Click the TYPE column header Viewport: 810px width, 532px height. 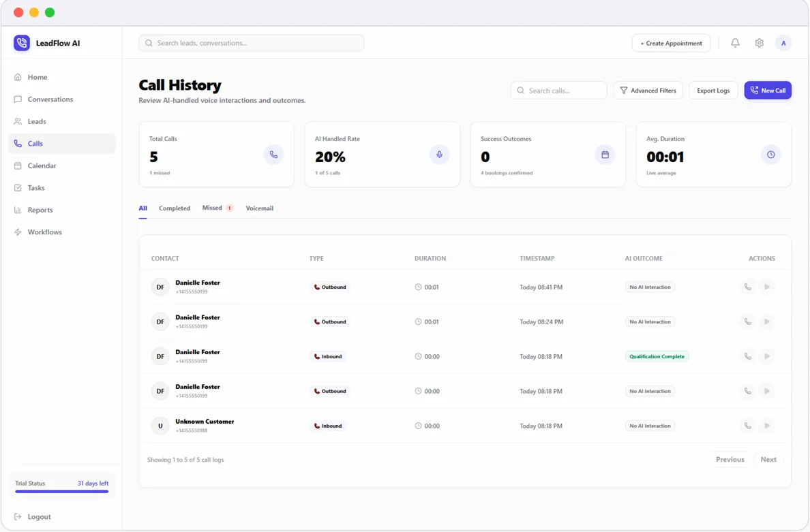(x=316, y=259)
